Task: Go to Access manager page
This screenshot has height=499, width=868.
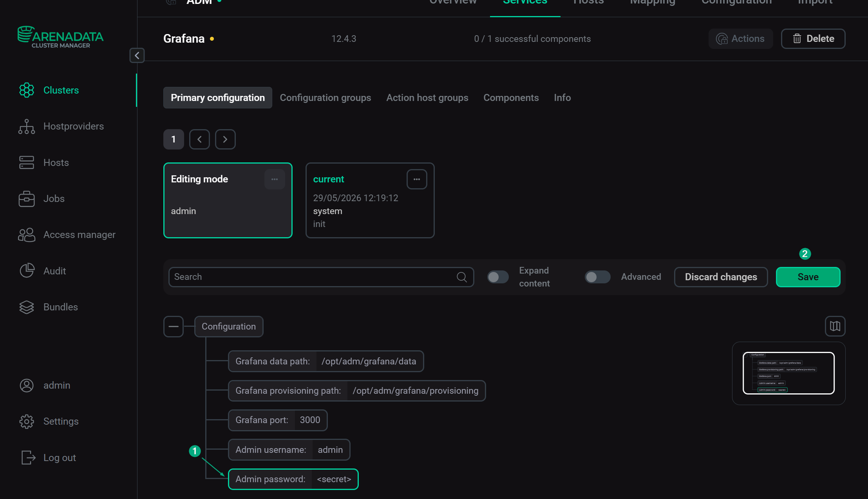Action: click(80, 235)
